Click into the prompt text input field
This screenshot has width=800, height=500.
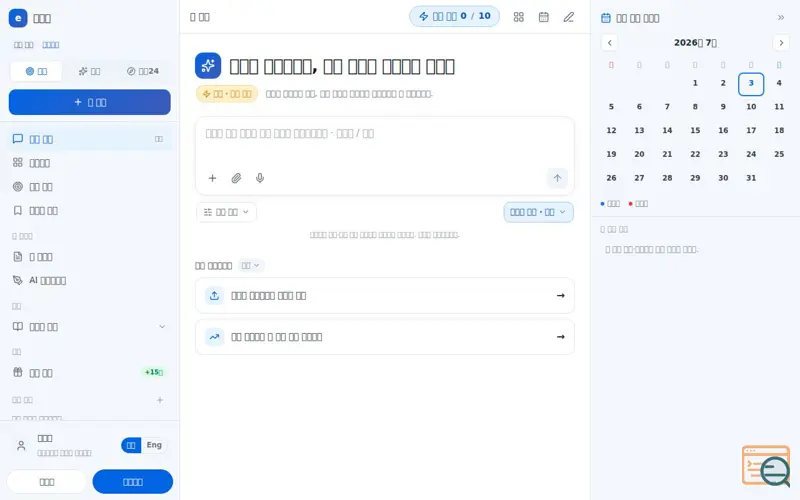pos(385,140)
